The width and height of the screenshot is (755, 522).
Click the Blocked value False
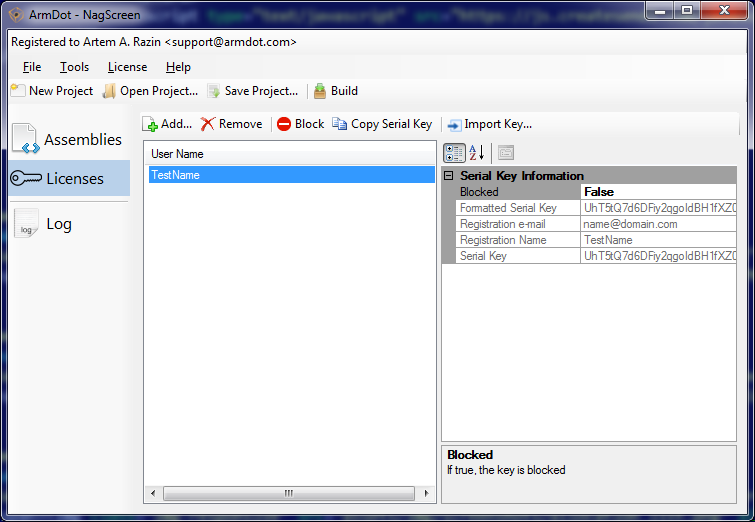(658, 192)
